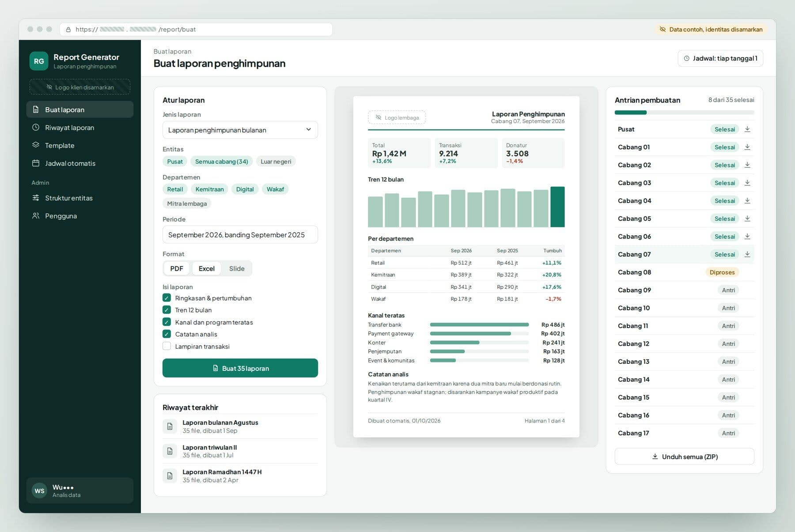Download the Pusat report
The width and height of the screenshot is (795, 532).
747,129
